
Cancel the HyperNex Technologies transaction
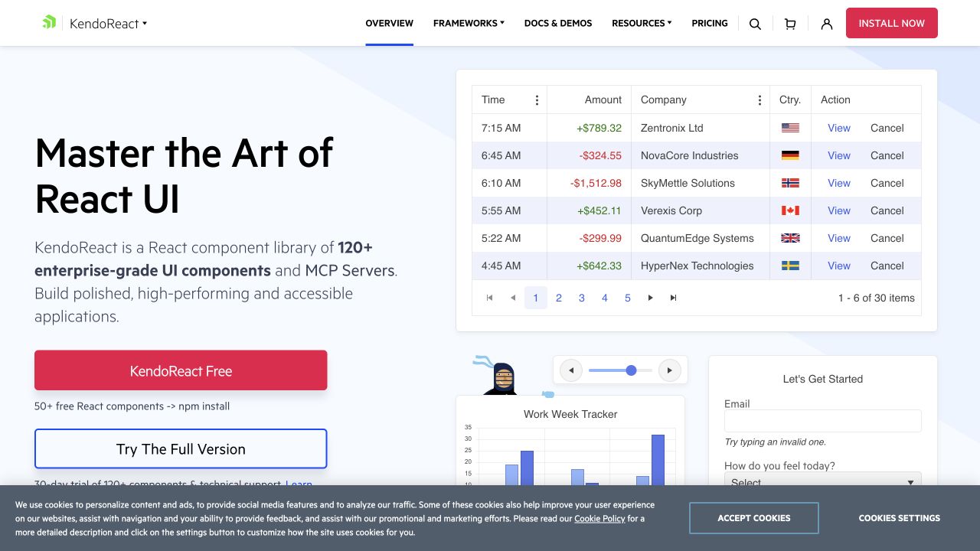click(x=887, y=266)
